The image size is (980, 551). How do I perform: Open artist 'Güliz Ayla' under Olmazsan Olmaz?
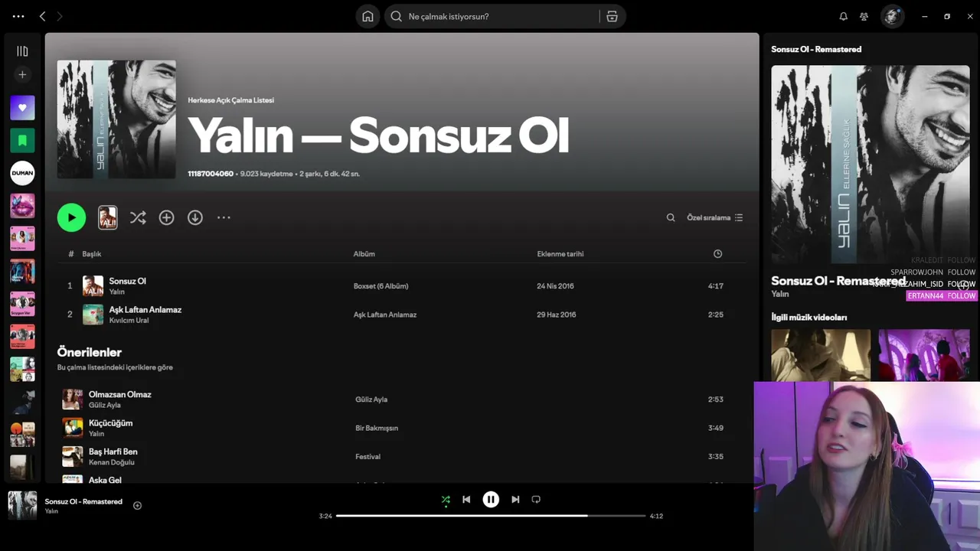pyautogui.click(x=105, y=405)
